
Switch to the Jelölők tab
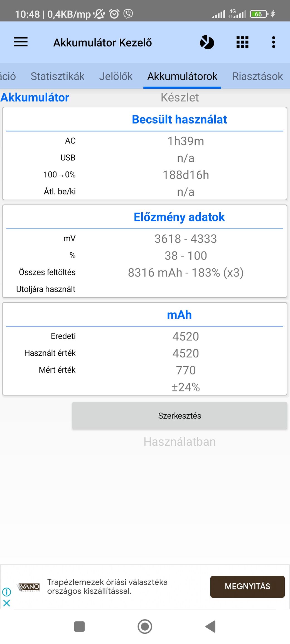click(x=116, y=76)
